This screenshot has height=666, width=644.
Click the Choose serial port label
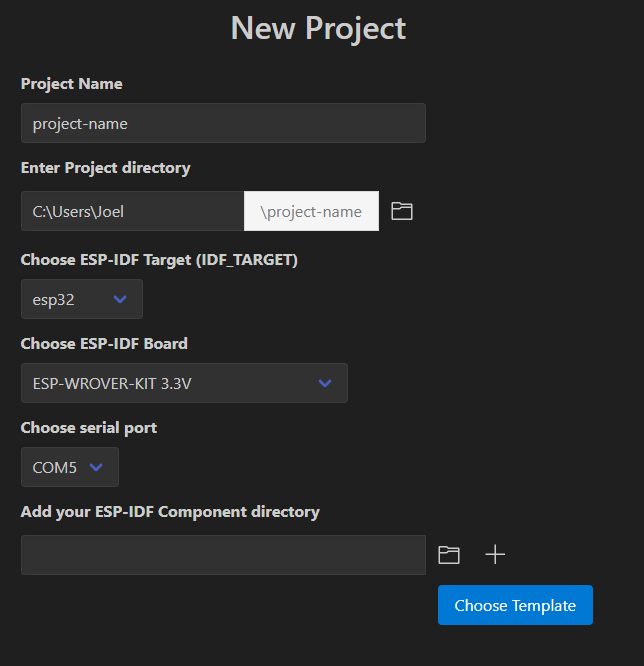tap(89, 428)
